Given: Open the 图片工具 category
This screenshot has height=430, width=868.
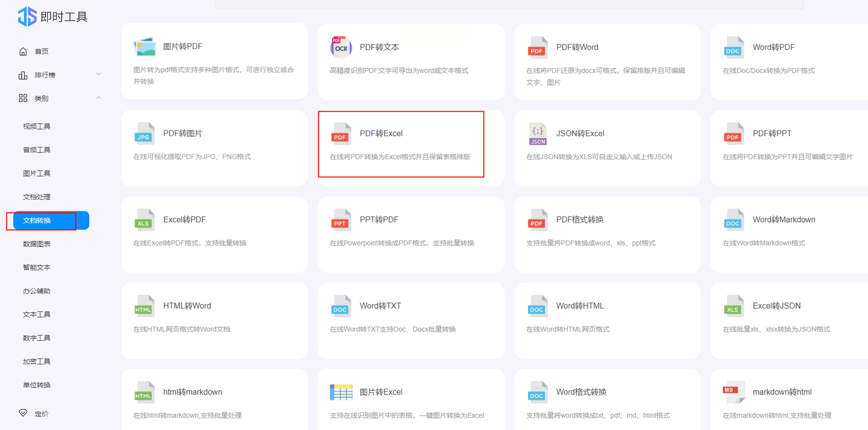Looking at the screenshot, I should (x=37, y=173).
